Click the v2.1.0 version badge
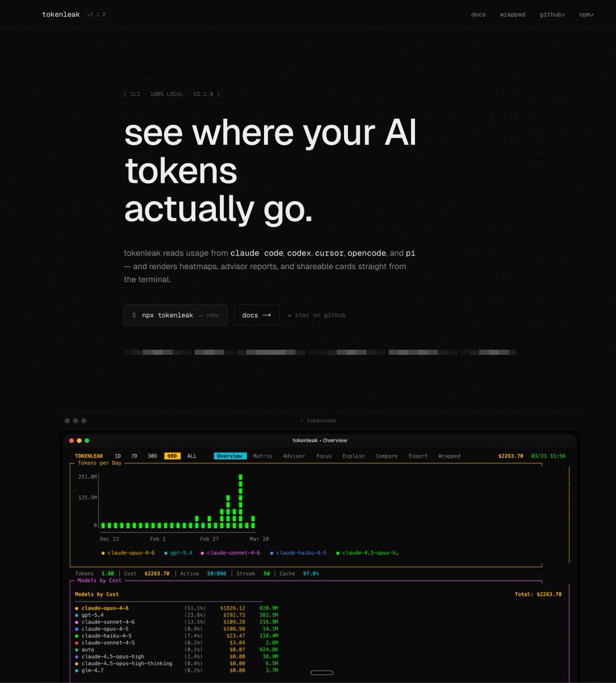616x683 pixels. coord(96,14)
